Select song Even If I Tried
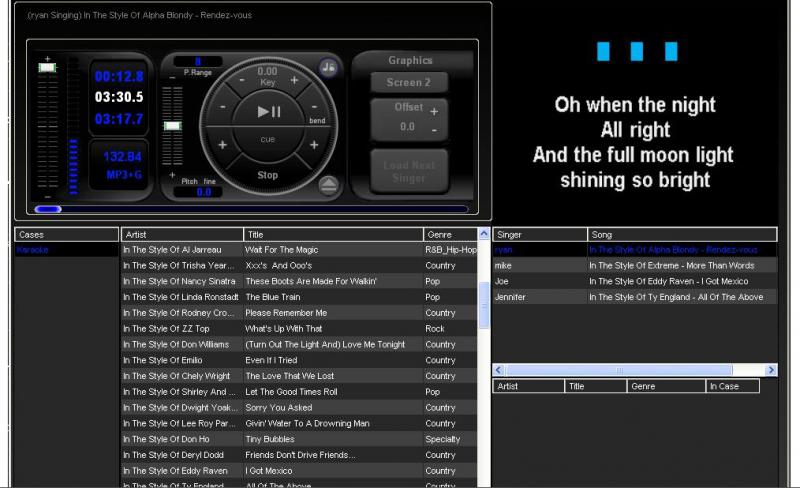Image resolution: width=800 pixels, height=488 pixels. click(x=271, y=360)
